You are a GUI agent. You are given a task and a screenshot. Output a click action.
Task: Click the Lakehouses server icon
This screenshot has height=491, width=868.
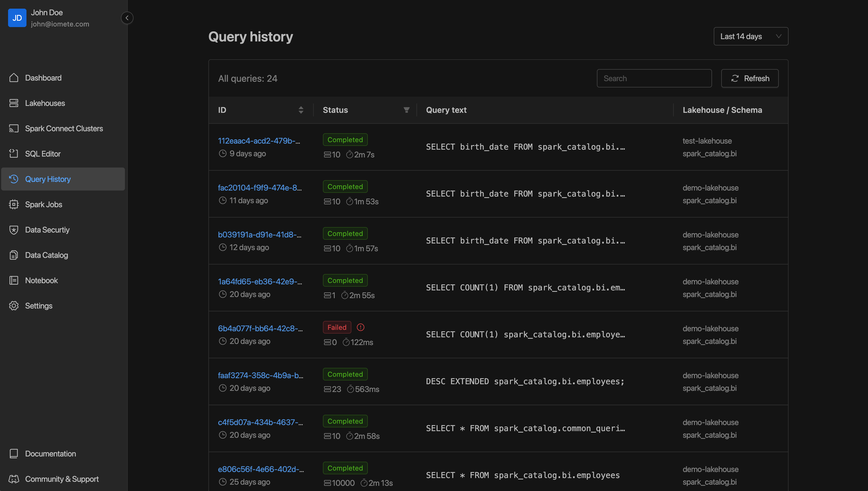14,103
